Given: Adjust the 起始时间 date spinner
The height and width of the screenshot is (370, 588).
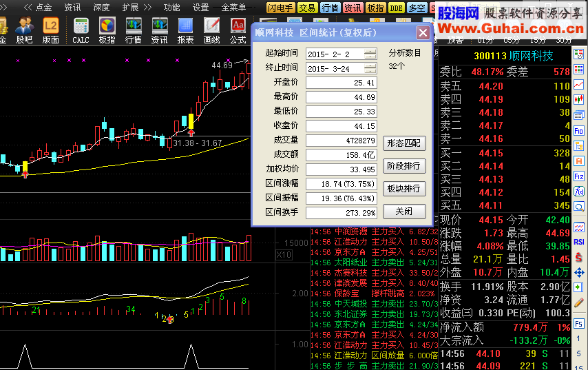Looking at the screenshot, I should [x=370, y=54].
